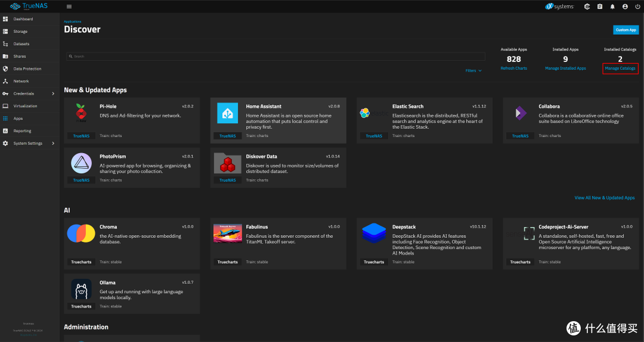Click the Ollama llama app icon
The image size is (644, 342).
click(x=81, y=289)
